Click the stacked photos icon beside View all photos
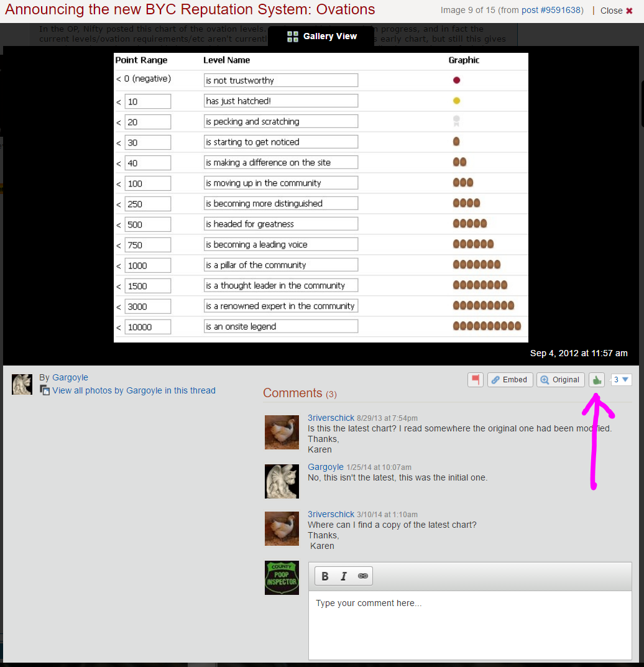Image resolution: width=644 pixels, height=667 pixels. (x=45, y=390)
